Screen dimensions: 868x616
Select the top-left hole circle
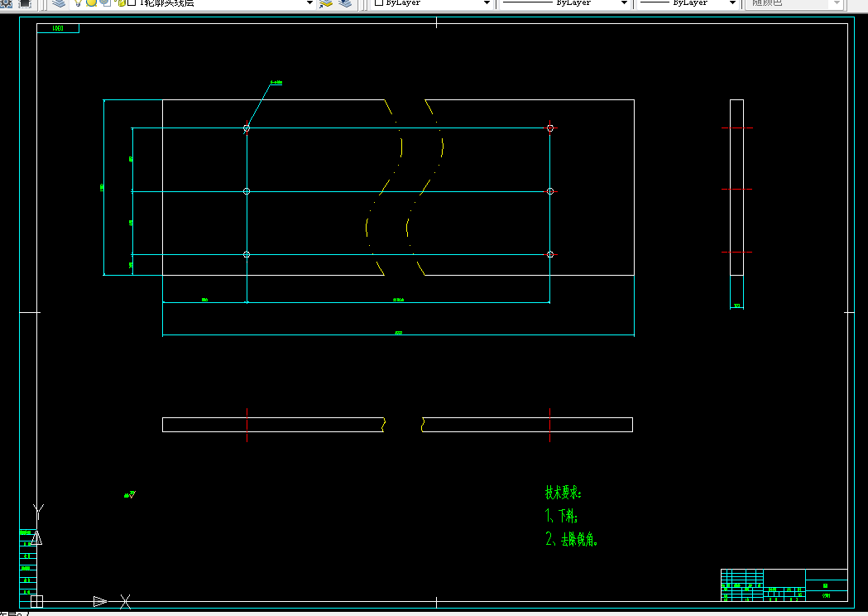pos(247,128)
